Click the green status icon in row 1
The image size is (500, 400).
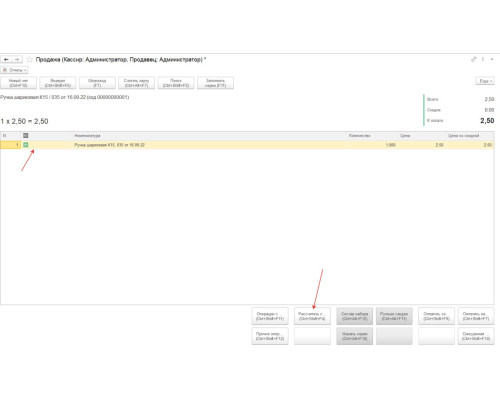tap(26, 145)
